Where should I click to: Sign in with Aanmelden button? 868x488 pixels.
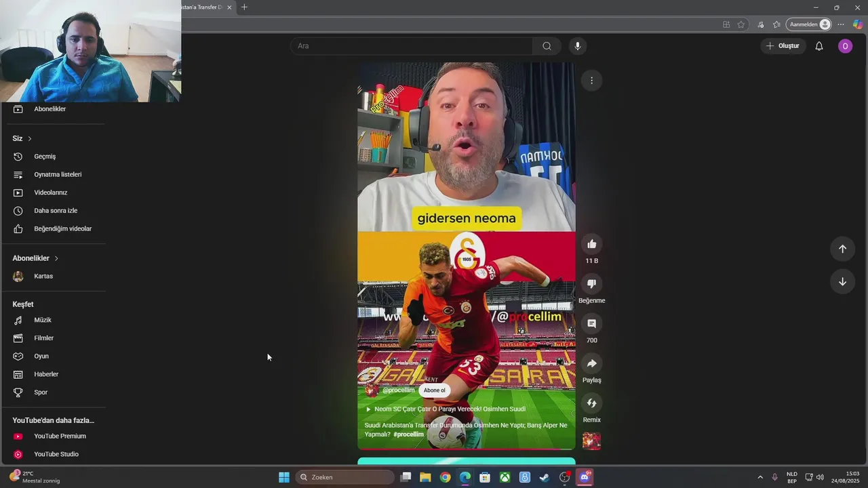(808, 24)
